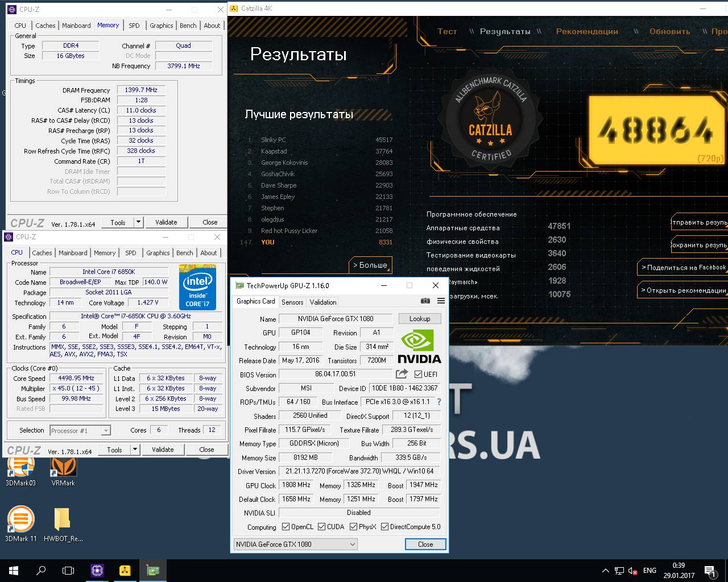Click the Intel Core i7 logo in CPU-Z
The height and width of the screenshot is (582, 728).
tap(197, 286)
